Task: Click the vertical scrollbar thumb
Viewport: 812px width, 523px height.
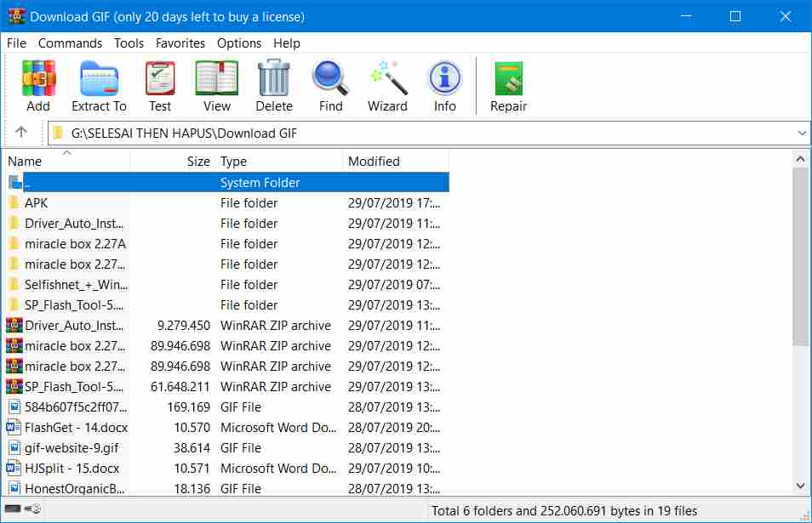Action: coord(801,256)
